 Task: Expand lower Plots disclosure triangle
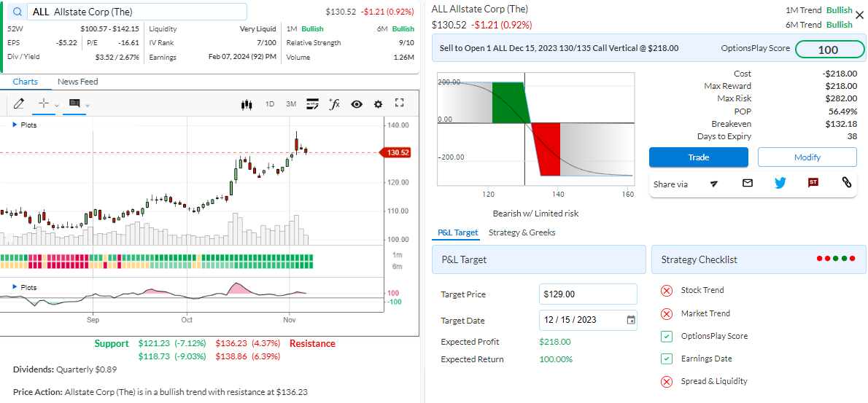point(15,287)
